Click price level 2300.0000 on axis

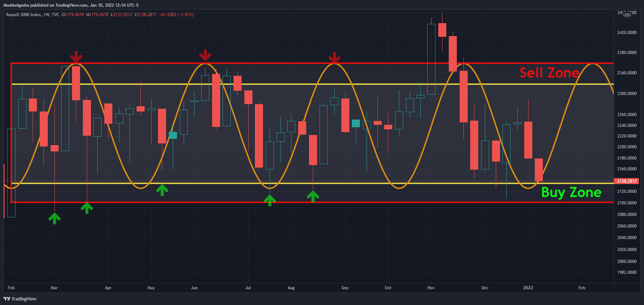click(627, 94)
